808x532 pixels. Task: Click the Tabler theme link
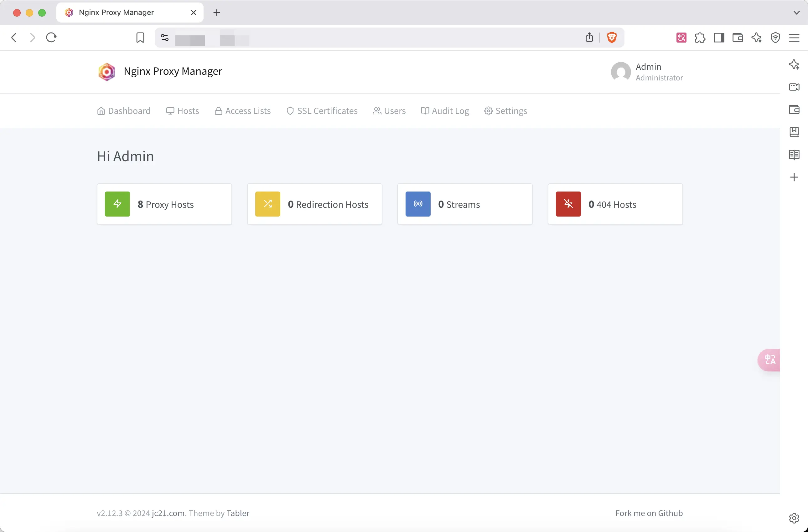(238, 513)
